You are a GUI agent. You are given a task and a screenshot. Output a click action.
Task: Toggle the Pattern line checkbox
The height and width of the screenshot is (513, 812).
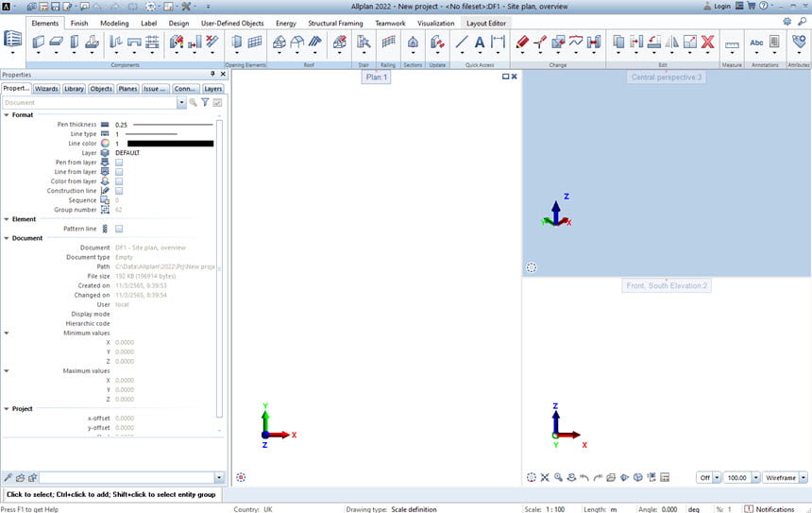tap(119, 229)
